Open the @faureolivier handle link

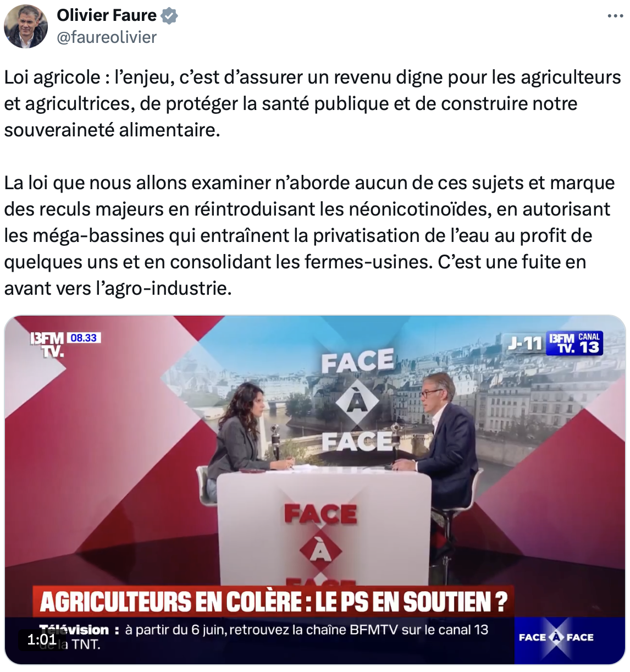click(x=107, y=37)
